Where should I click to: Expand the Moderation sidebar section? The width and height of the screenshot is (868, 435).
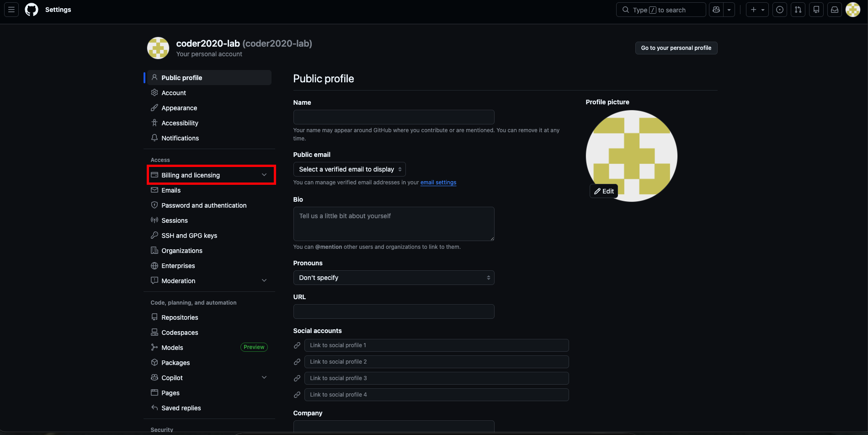pyautogui.click(x=264, y=281)
